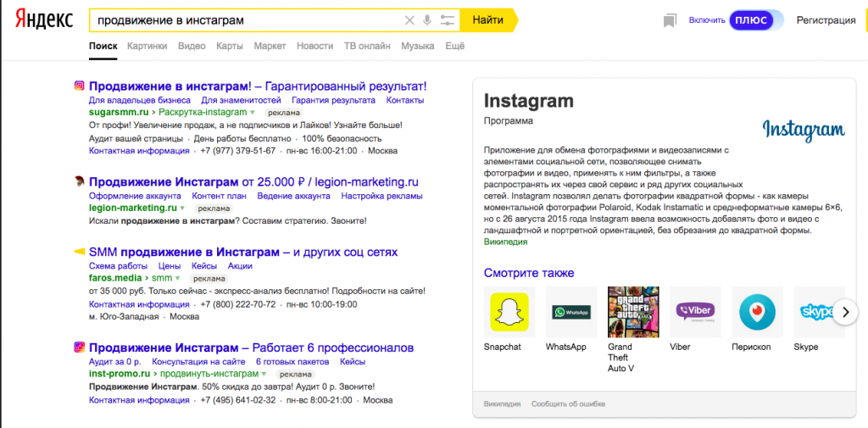This screenshot has height=428, width=868.
Task: Open the Википедия link under description
Action: [505, 242]
